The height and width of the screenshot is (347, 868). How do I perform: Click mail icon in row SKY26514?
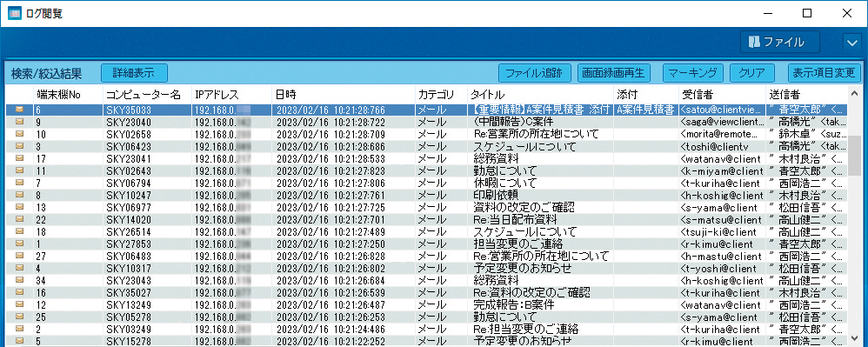click(x=19, y=230)
